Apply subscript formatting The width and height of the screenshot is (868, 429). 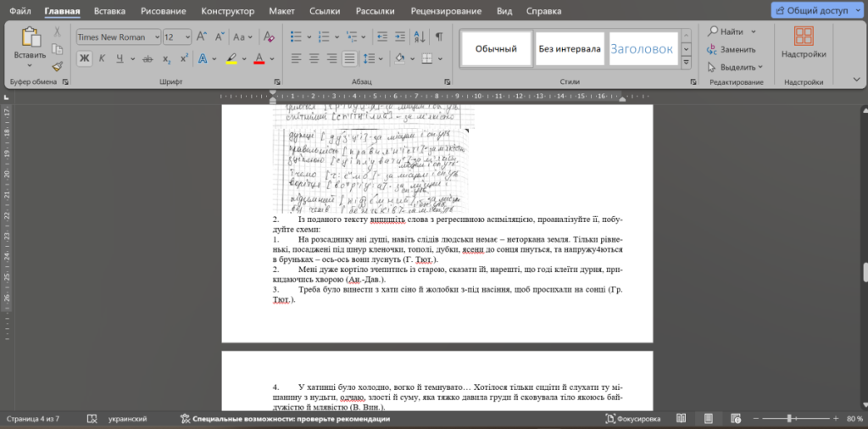pyautogui.click(x=165, y=58)
